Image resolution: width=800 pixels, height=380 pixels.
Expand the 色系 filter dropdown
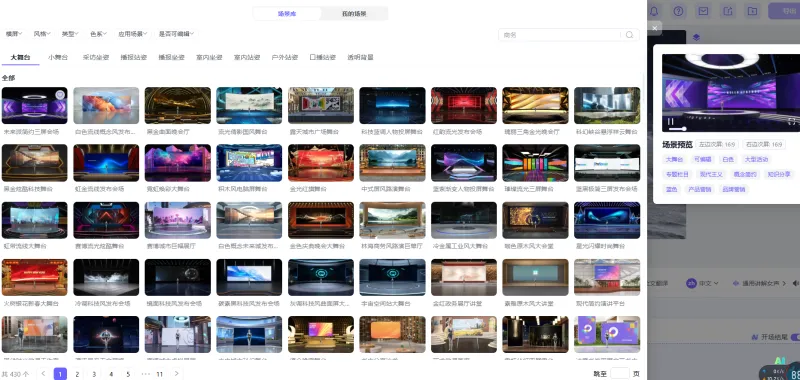tap(98, 34)
